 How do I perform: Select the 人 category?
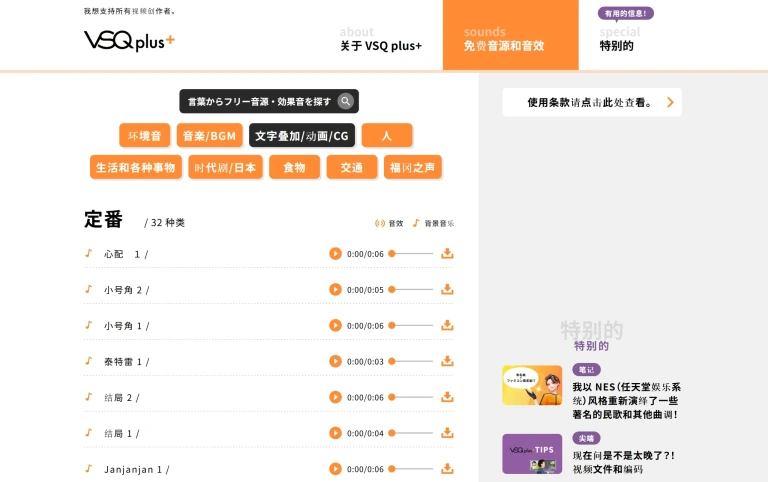click(387, 136)
